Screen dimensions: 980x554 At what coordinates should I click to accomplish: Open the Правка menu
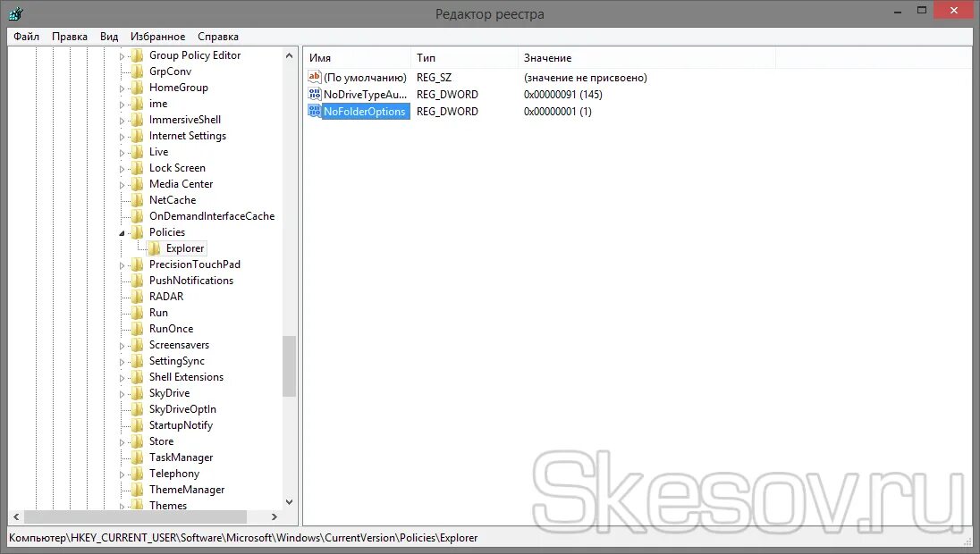click(x=70, y=37)
